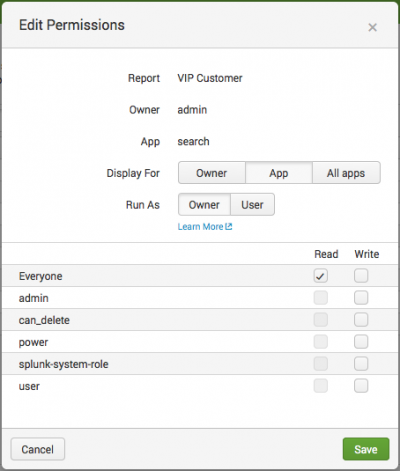This screenshot has height=471, width=400.
Task: Tick the Read checkbox for admin
Action: pos(321,298)
